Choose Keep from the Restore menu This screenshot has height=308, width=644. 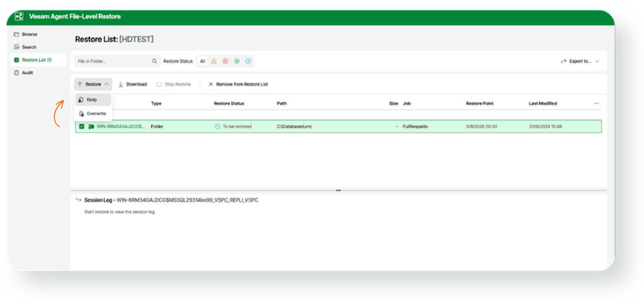(x=93, y=100)
